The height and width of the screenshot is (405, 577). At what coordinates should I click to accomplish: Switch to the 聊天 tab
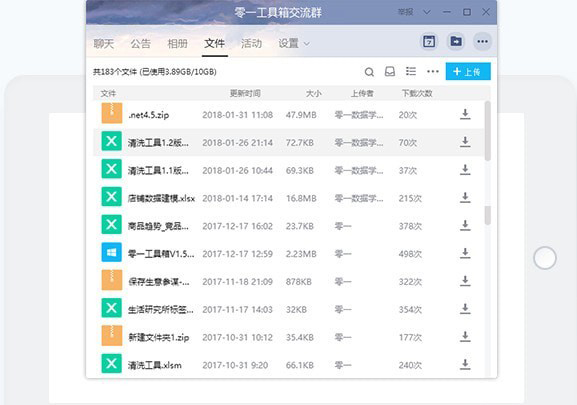tap(103, 44)
